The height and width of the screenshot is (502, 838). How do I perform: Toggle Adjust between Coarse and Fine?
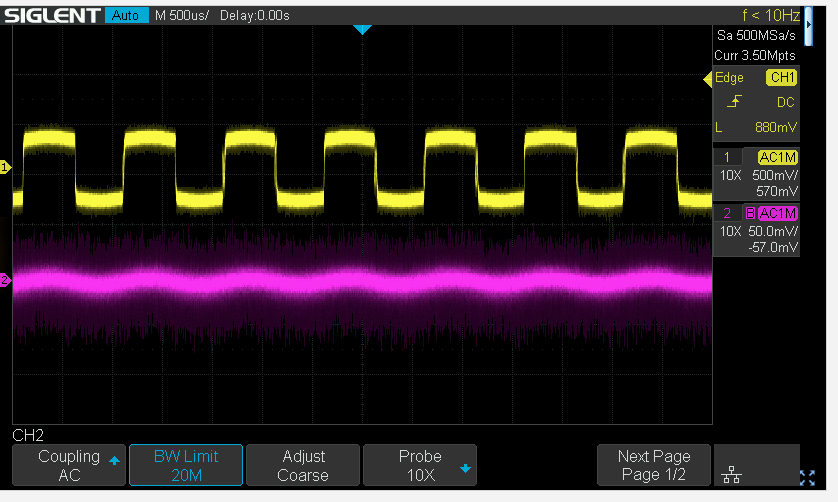coord(302,465)
